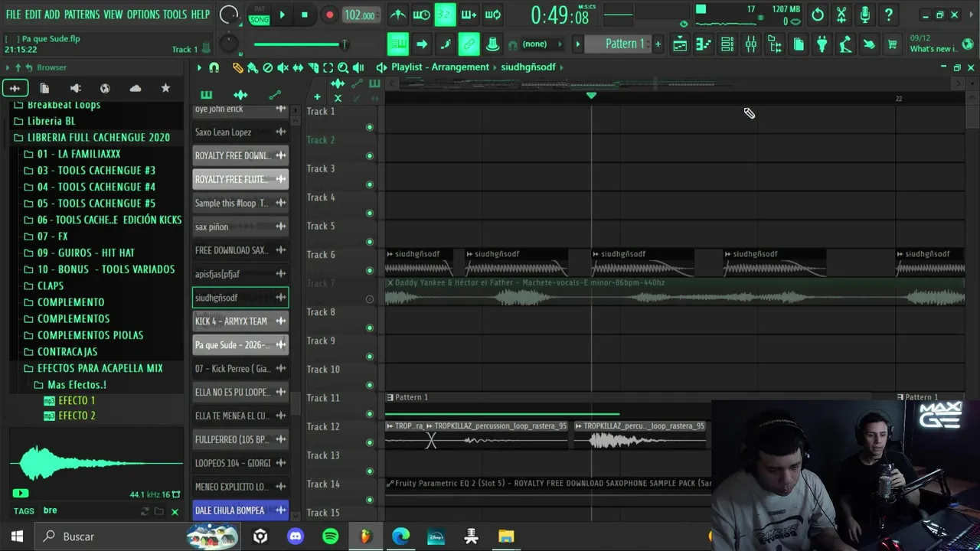
Task: Add a new pattern with the plus button
Action: coord(658,44)
